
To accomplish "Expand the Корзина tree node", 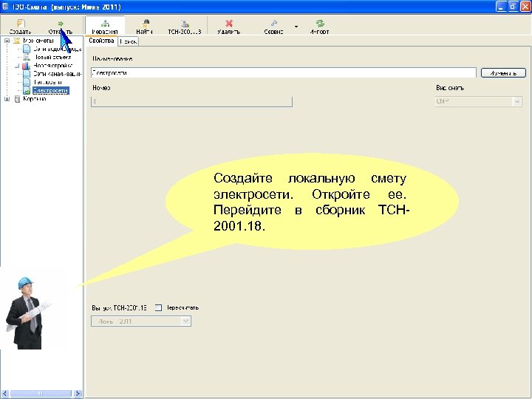I will tap(7, 98).
